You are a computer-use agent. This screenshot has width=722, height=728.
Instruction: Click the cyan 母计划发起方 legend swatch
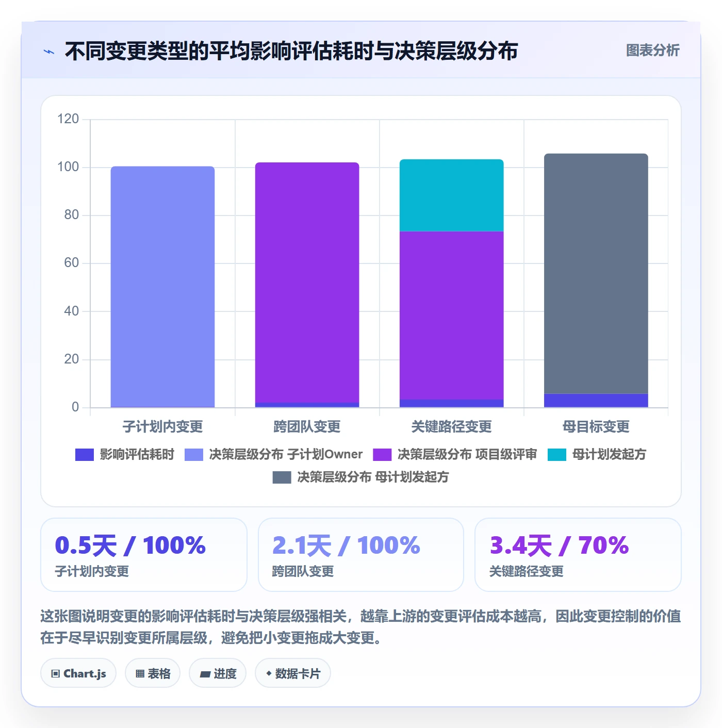tap(557, 455)
